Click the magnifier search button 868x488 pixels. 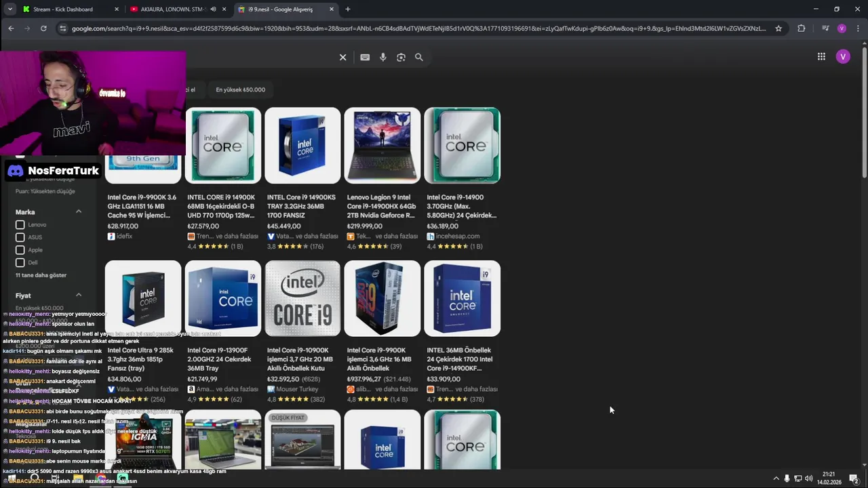tap(419, 58)
